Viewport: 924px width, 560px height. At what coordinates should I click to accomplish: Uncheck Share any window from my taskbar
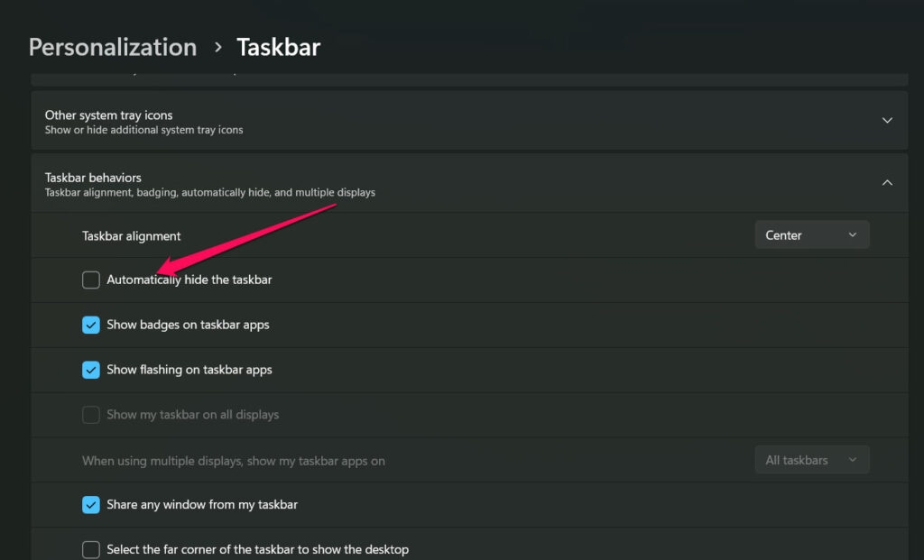pyautogui.click(x=91, y=505)
